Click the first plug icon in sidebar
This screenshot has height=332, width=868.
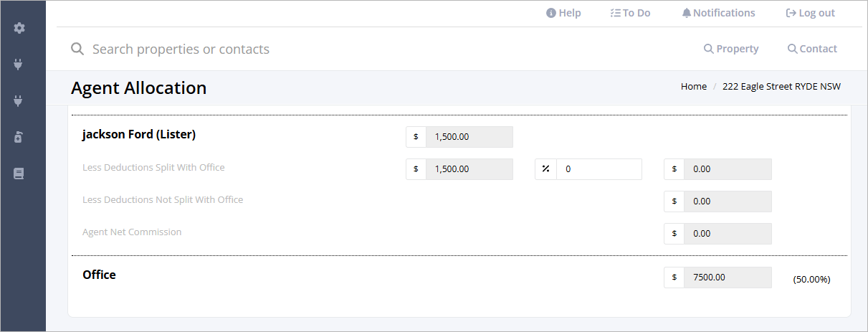point(19,65)
